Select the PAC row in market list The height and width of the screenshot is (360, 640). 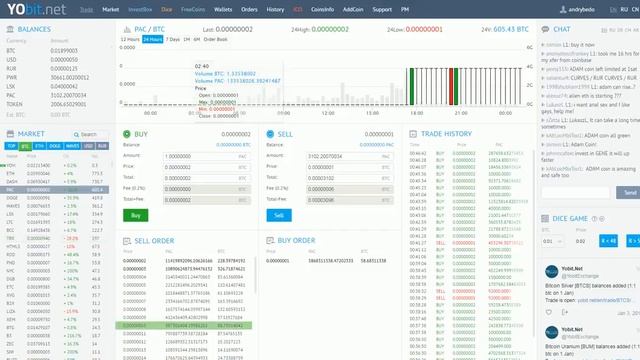coord(55,190)
